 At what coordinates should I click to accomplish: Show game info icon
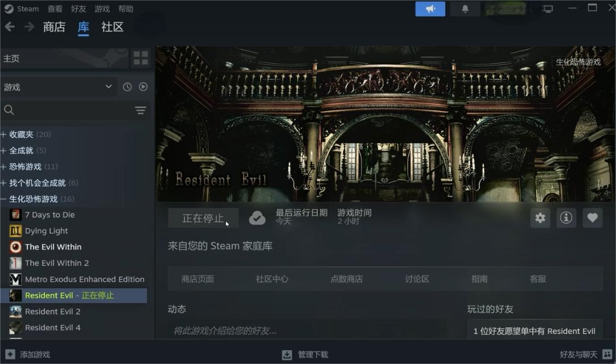click(566, 217)
